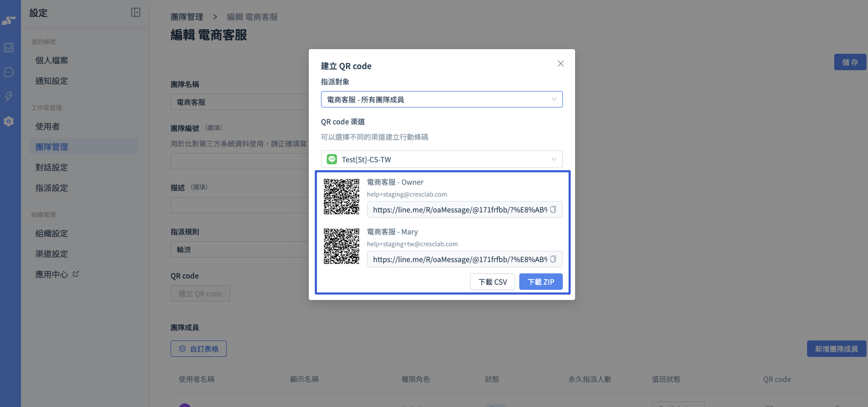
Task: Click the LINE channel icon
Action: tap(332, 159)
